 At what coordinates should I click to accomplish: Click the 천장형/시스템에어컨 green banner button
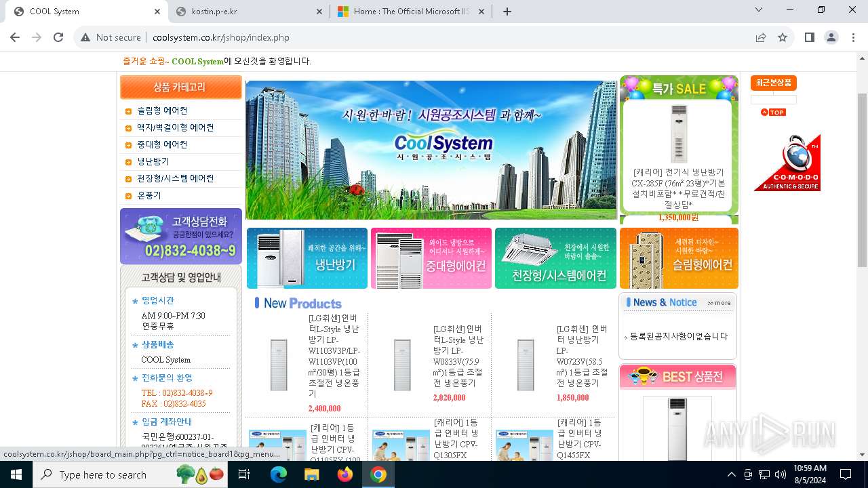(x=555, y=258)
